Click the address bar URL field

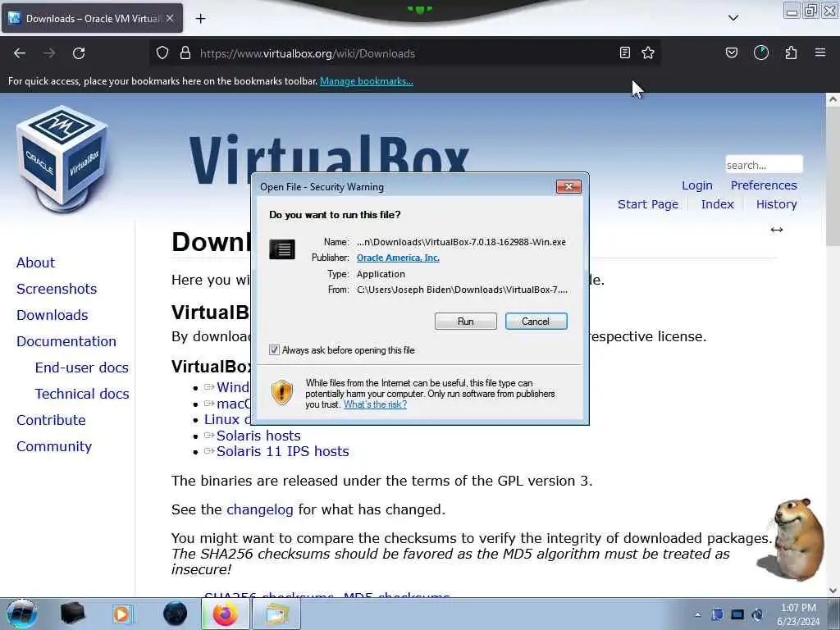[407, 53]
